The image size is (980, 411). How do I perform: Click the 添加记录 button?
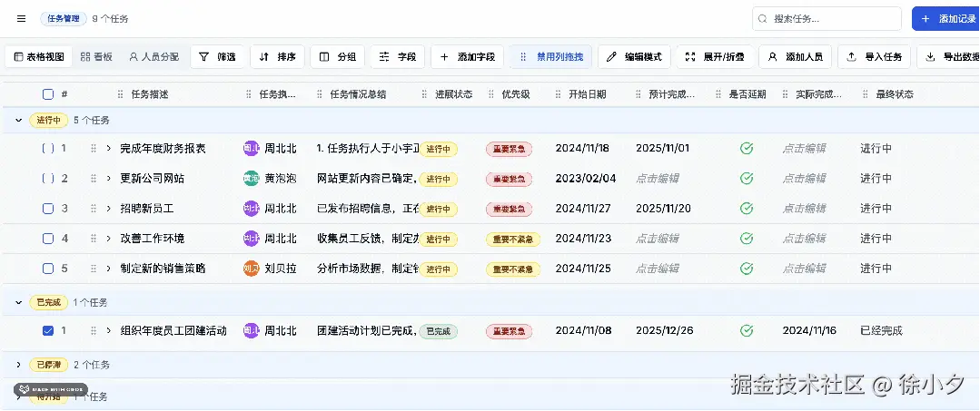(x=945, y=19)
